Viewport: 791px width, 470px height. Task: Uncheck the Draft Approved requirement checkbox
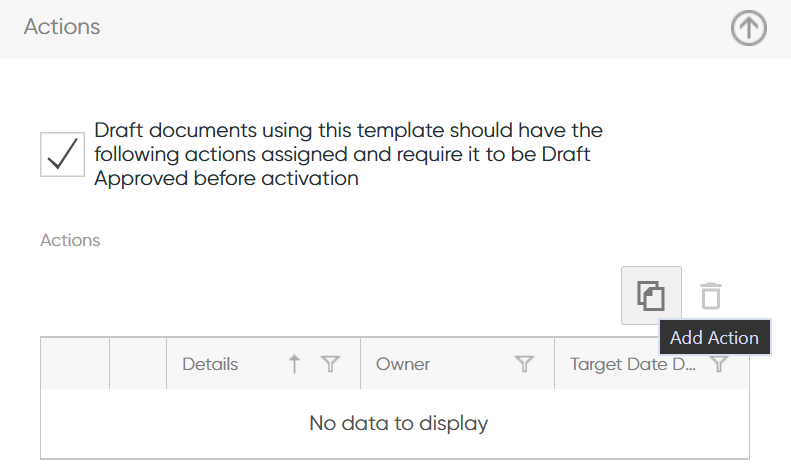coord(63,154)
